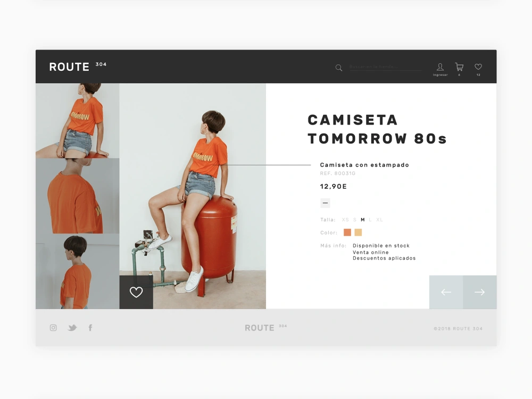Screen dimensions: 532x399
Task: Select size S
Action: (355, 220)
